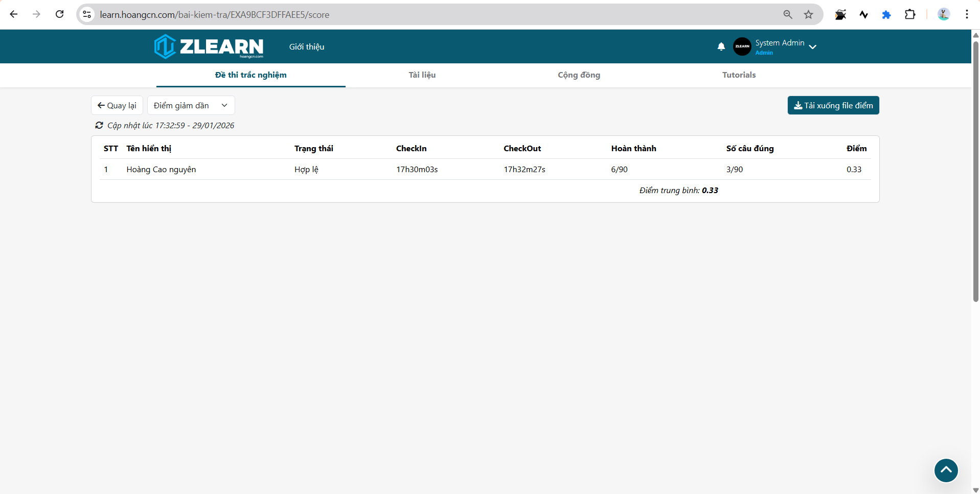This screenshot has width=980, height=494.
Task: Download scores with Tải xuống file điểm
Action: pos(833,105)
